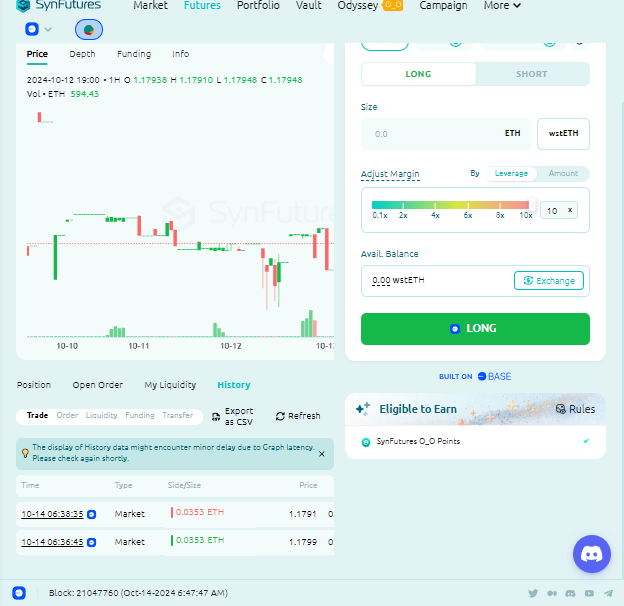The width and height of the screenshot is (624, 606).
Task: Switch order side to SHORT
Action: [532, 74]
